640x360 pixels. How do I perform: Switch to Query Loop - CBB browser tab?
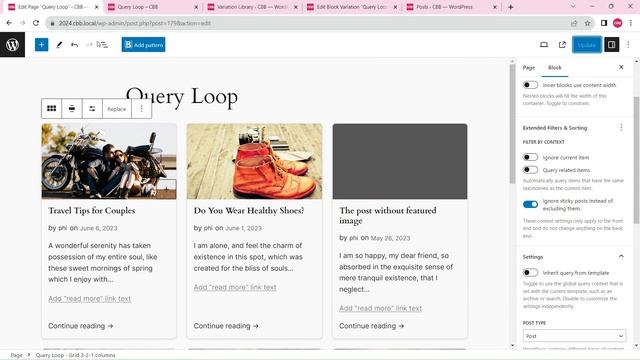153,7
